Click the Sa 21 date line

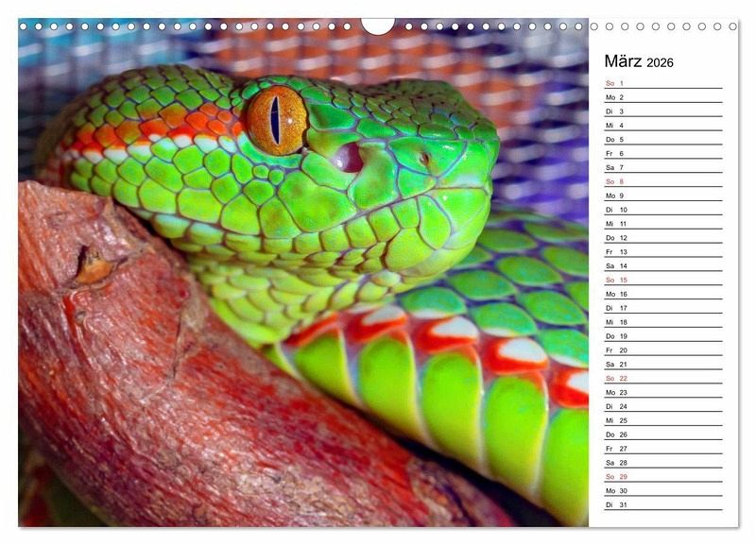[x=662, y=365]
